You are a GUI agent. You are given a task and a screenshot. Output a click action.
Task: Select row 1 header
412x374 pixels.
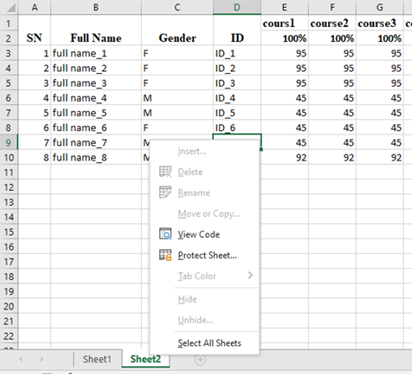point(9,23)
